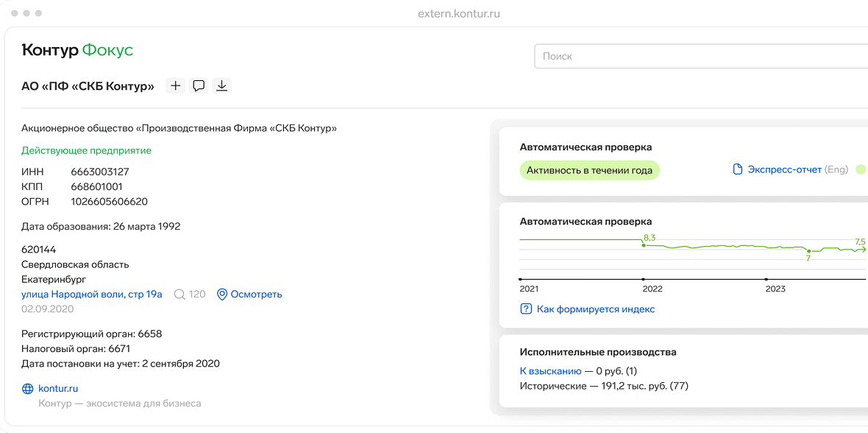Click the document icon beside Экспресс-отчет
Image resolution: width=868 pixels, height=433 pixels.
738,170
